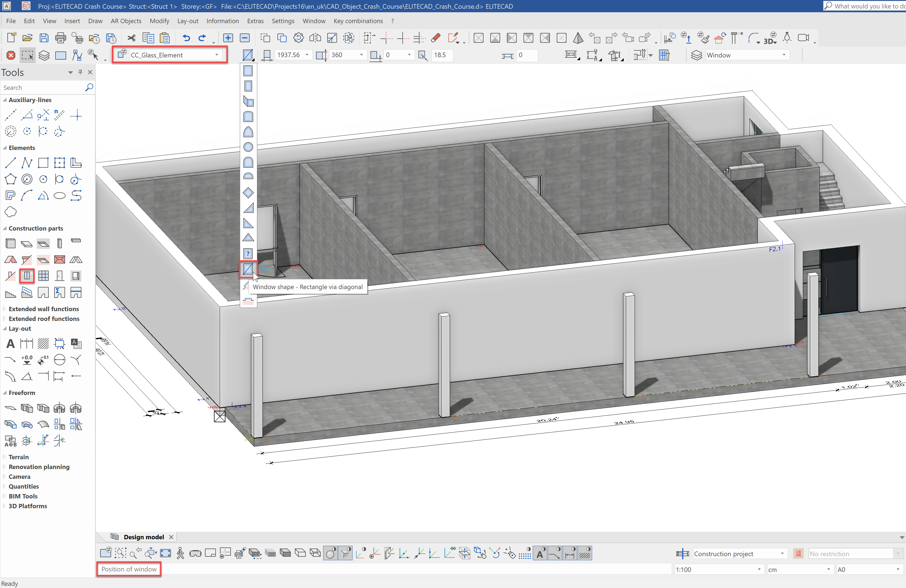Choose the circle window shape in flyout

coord(248,147)
